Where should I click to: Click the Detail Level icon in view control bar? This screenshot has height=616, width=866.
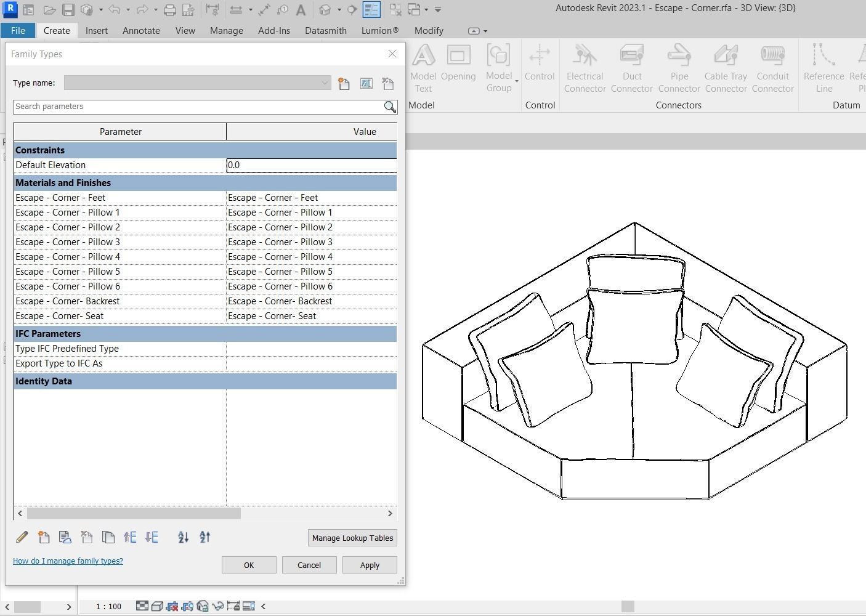(x=142, y=606)
